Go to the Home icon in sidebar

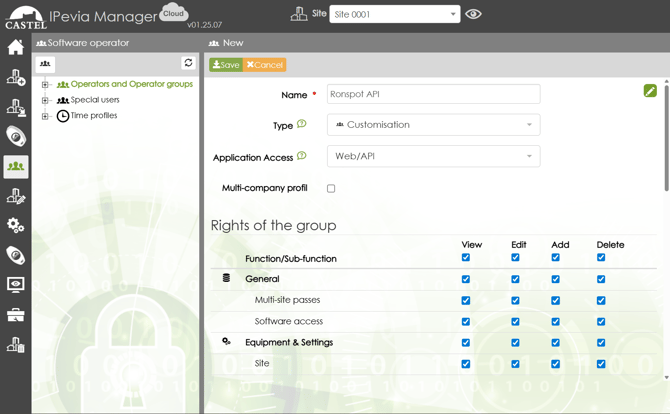coord(15,47)
